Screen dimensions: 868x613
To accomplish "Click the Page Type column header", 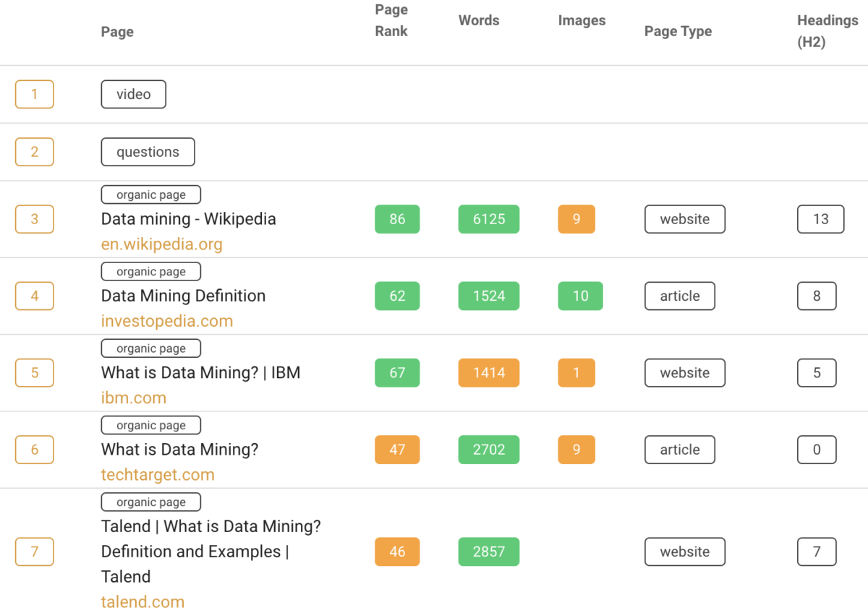I will (x=678, y=31).
